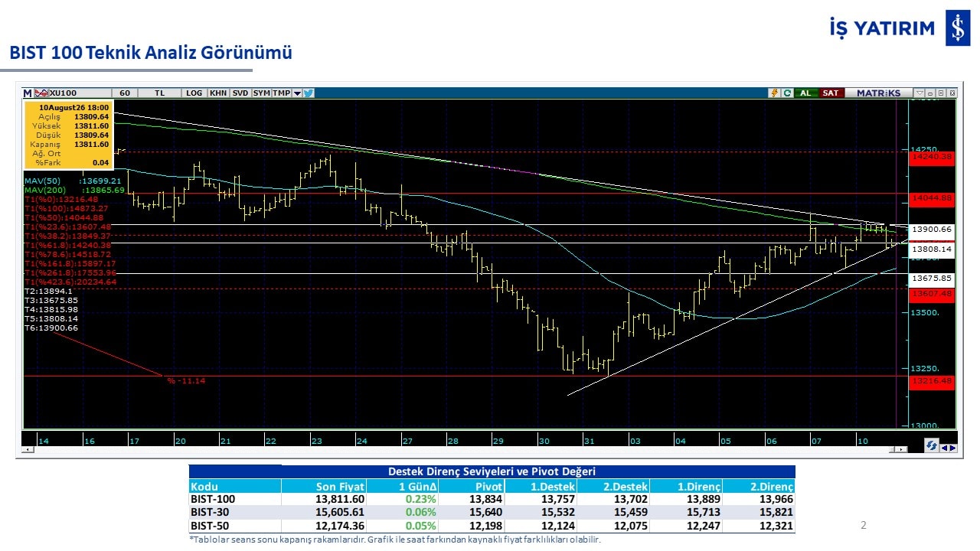Share the chart via the Twitter icon

click(x=309, y=93)
